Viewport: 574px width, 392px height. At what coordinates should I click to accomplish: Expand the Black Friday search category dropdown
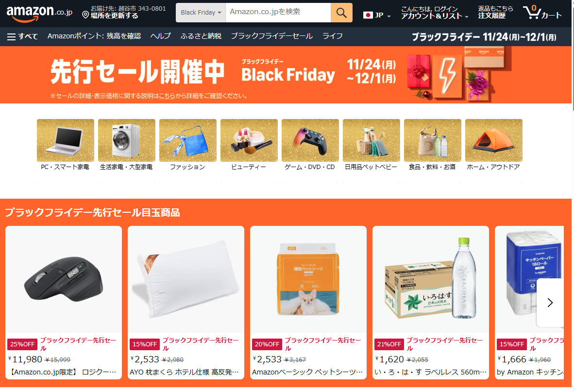201,13
